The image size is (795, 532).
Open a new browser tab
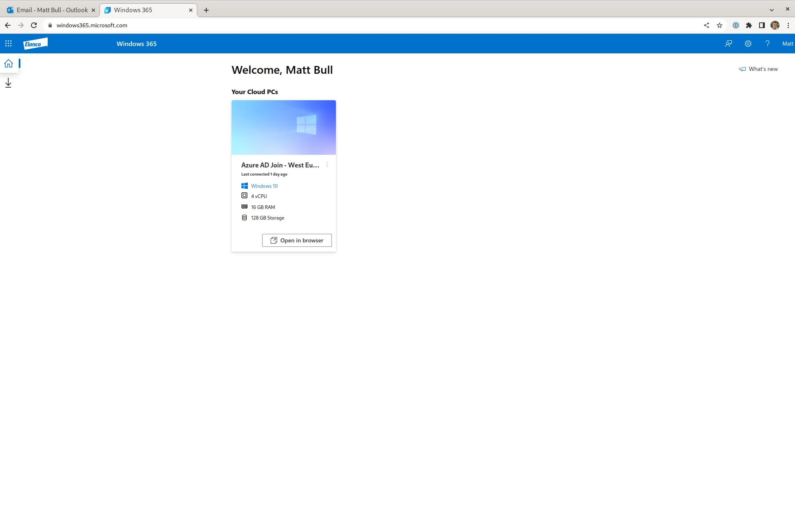pos(206,10)
